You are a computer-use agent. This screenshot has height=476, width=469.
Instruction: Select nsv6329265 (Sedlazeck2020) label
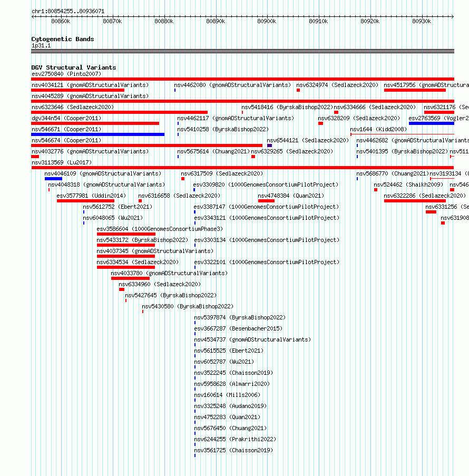(292, 151)
